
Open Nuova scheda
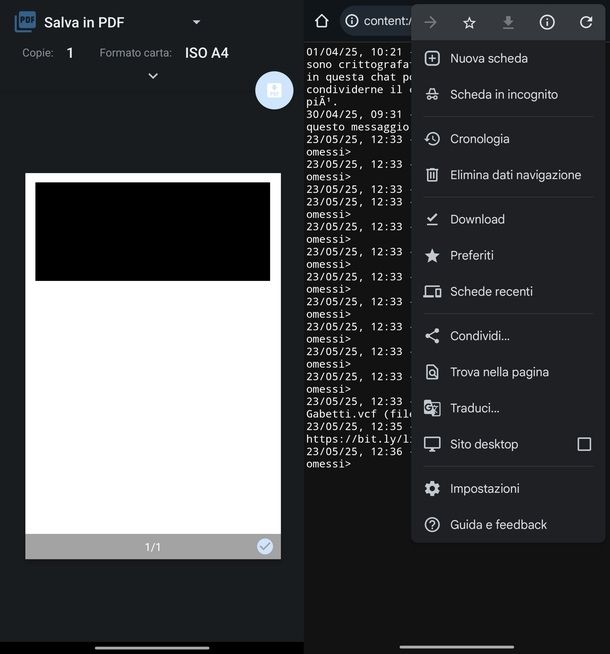pos(508,58)
